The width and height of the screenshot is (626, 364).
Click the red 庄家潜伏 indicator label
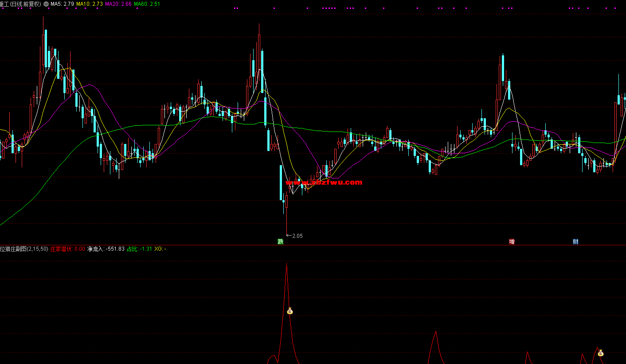(67, 249)
